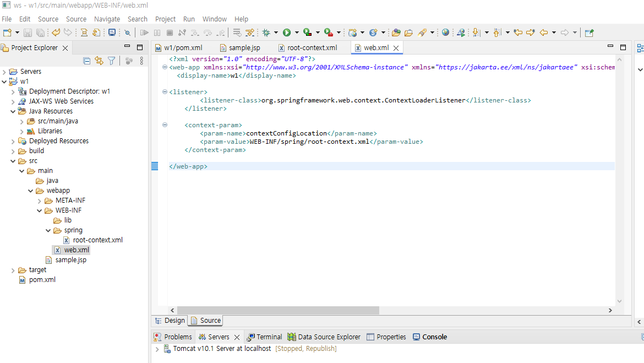Click the Last Edit Location icon

pyautogui.click(x=518, y=33)
